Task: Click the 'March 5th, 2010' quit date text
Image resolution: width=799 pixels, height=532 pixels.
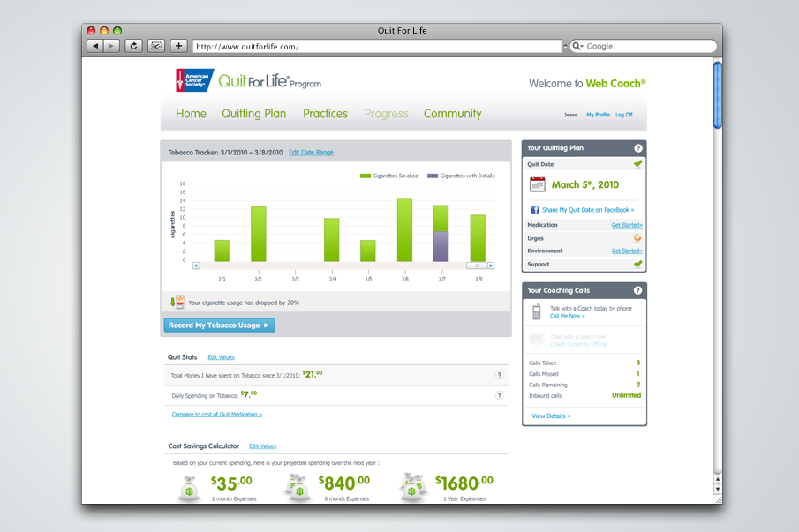Action: 585,184
